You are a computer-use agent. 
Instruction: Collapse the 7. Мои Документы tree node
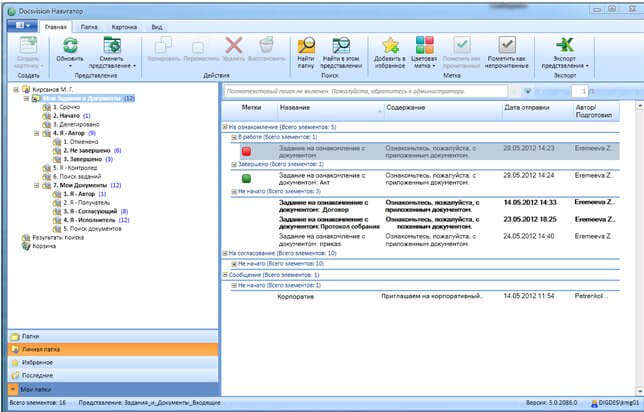[37, 184]
